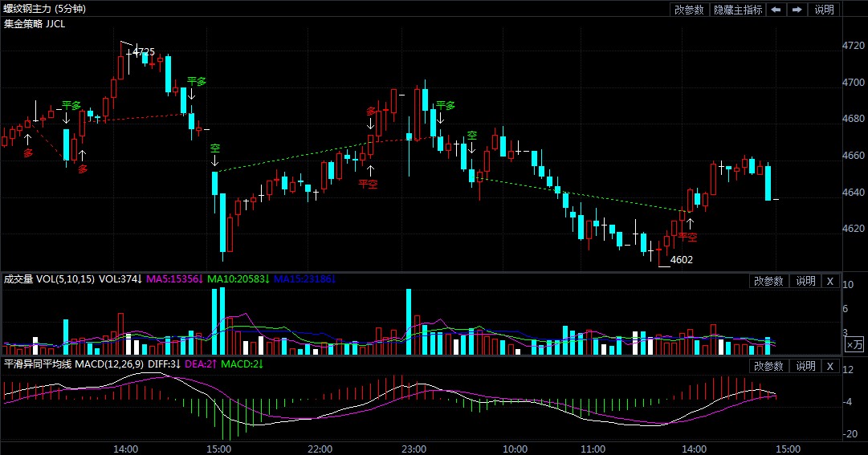Click 改参数 in the volume panel
This screenshot has width=868, height=455.
(x=768, y=281)
